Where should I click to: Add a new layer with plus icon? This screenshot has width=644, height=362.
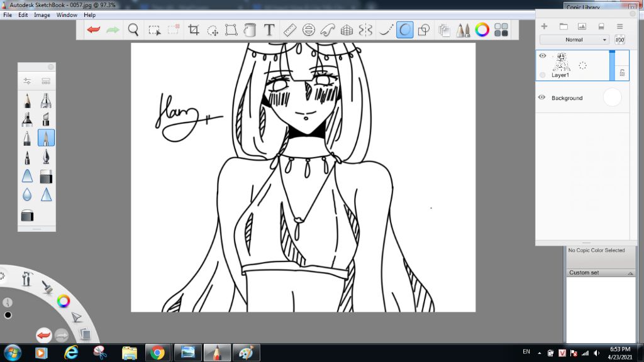(x=544, y=26)
